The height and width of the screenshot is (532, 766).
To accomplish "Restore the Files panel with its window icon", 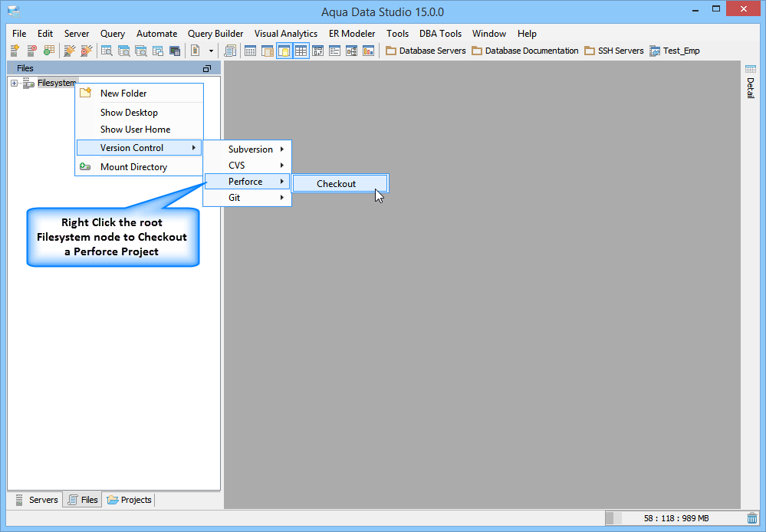I will coord(207,68).
